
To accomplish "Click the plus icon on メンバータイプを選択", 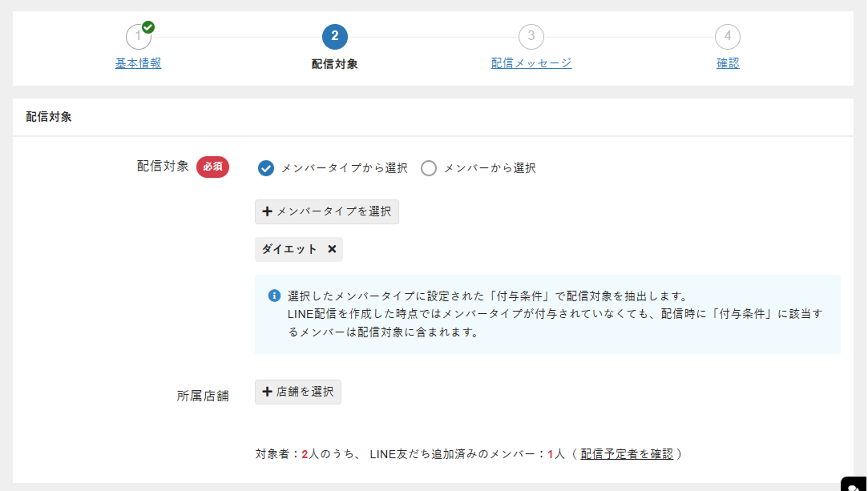I will click(x=268, y=211).
